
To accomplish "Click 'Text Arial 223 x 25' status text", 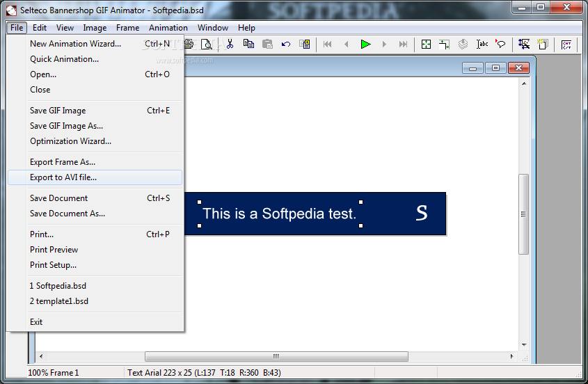I will tap(159, 373).
